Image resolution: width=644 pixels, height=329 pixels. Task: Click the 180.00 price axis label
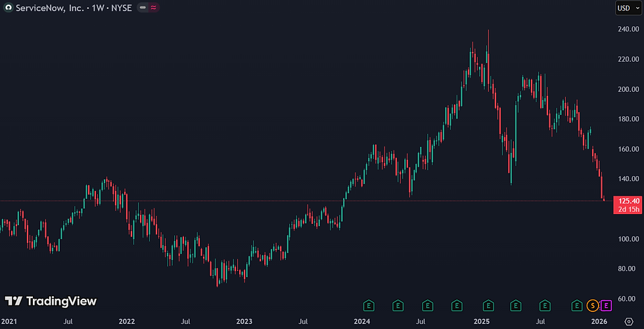pyautogui.click(x=629, y=119)
